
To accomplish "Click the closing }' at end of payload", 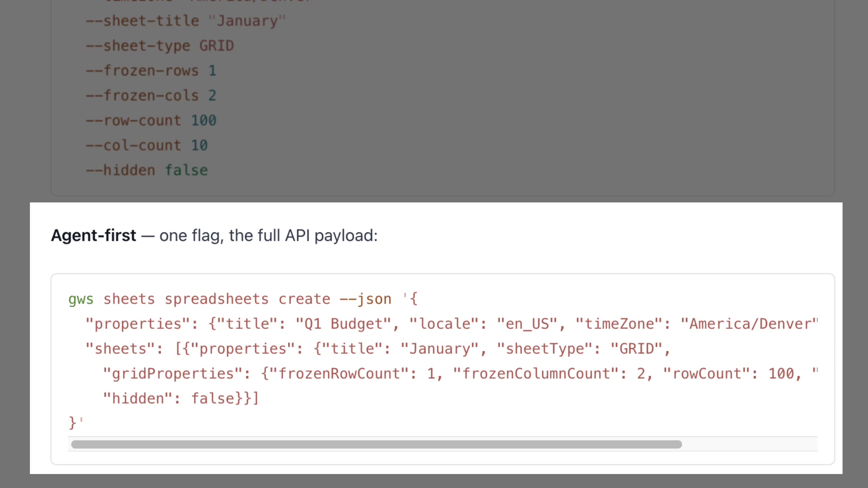I will (x=75, y=422).
